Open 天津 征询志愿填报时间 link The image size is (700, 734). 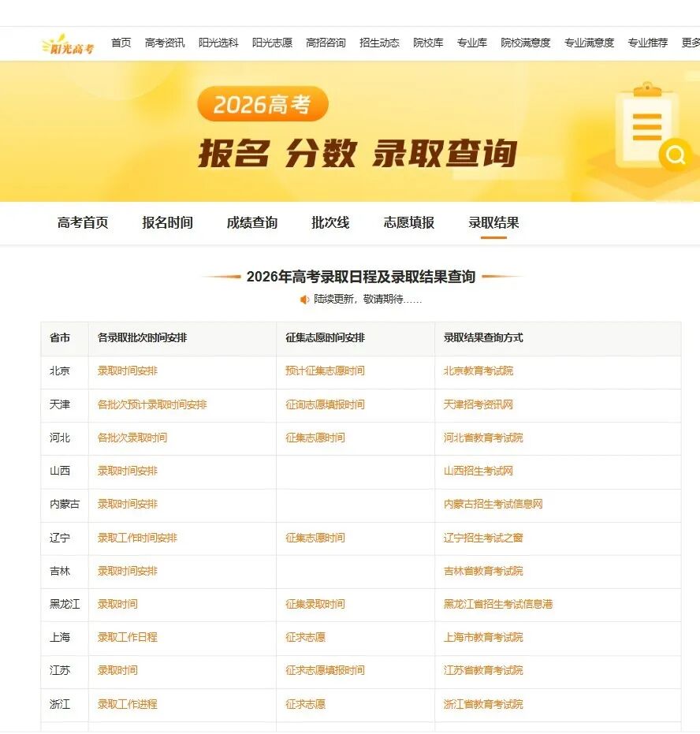tap(325, 404)
